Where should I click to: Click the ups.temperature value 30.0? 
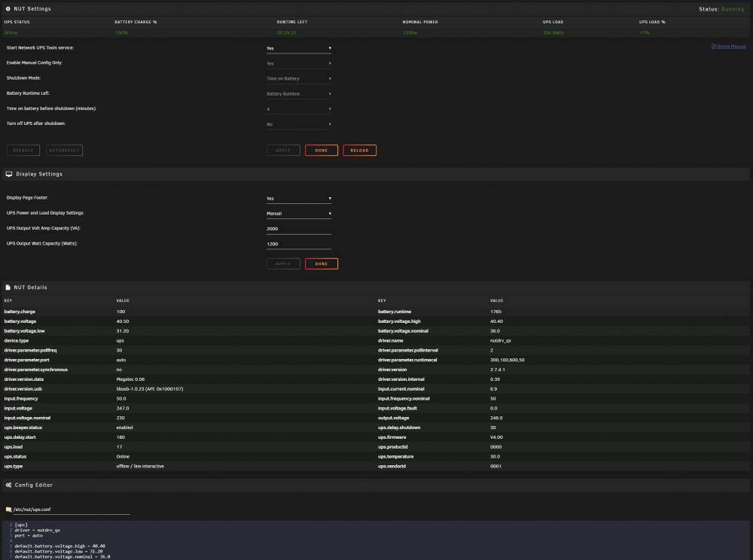point(495,456)
